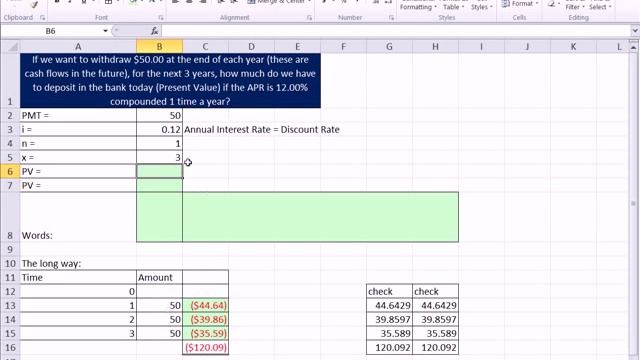Image resolution: width=640 pixels, height=360 pixels.
Task: Select the column I header
Action: [482, 47]
